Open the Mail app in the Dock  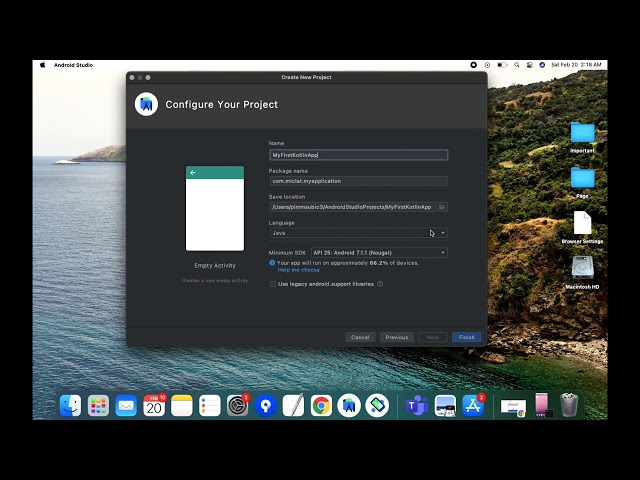[x=126, y=405]
